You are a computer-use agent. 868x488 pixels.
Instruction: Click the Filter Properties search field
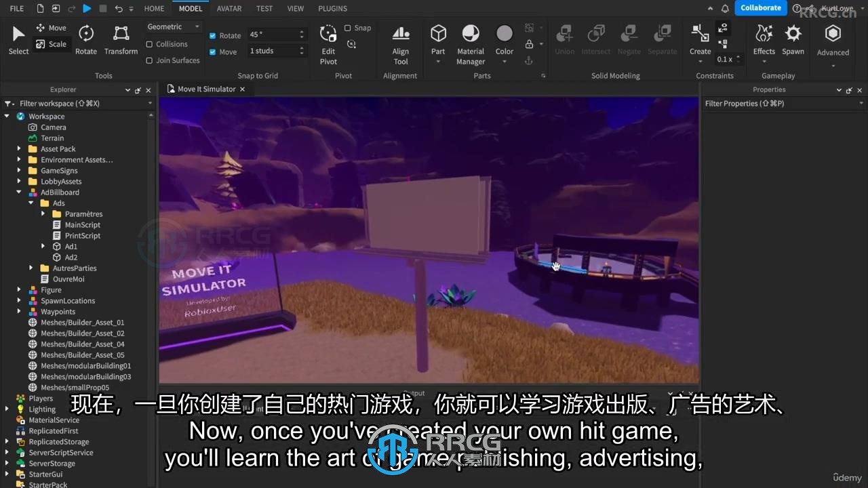click(x=783, y=103)
